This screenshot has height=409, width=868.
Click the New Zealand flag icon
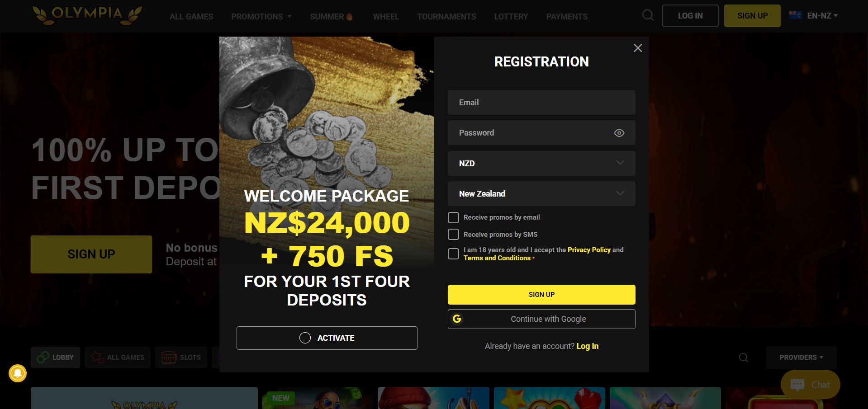[795, 15]
